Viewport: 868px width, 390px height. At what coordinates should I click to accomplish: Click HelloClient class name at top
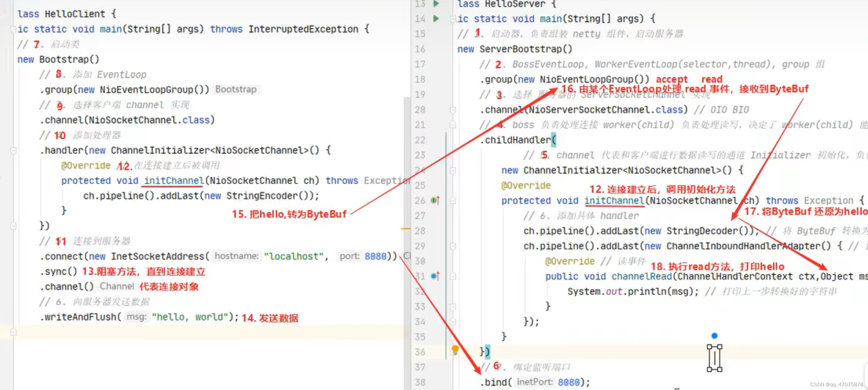coord(75,14)
